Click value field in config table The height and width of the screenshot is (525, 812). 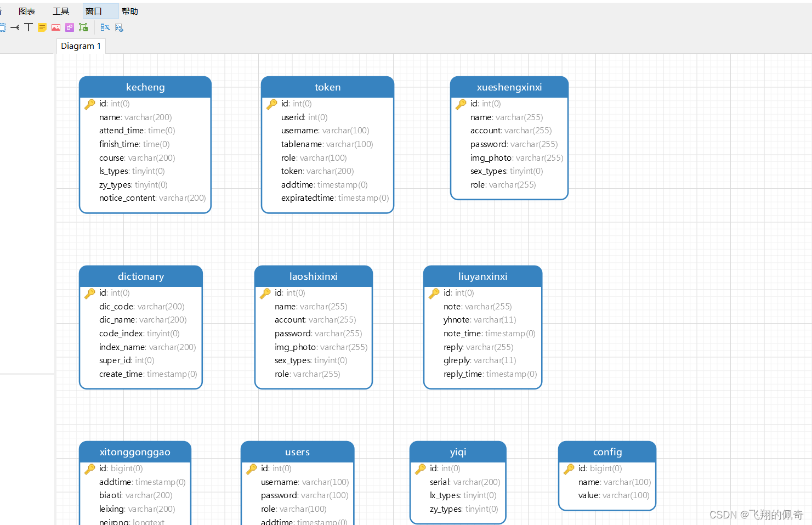614,495
